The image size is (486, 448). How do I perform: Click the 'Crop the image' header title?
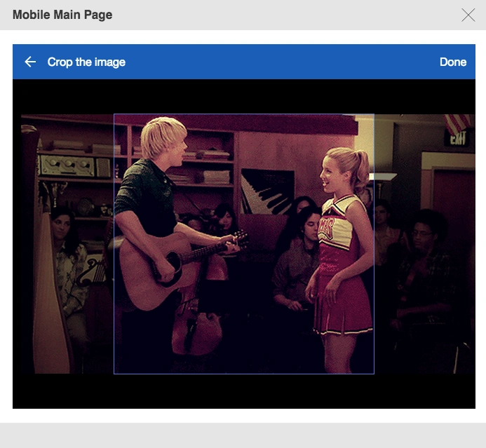tap(86, 62)
